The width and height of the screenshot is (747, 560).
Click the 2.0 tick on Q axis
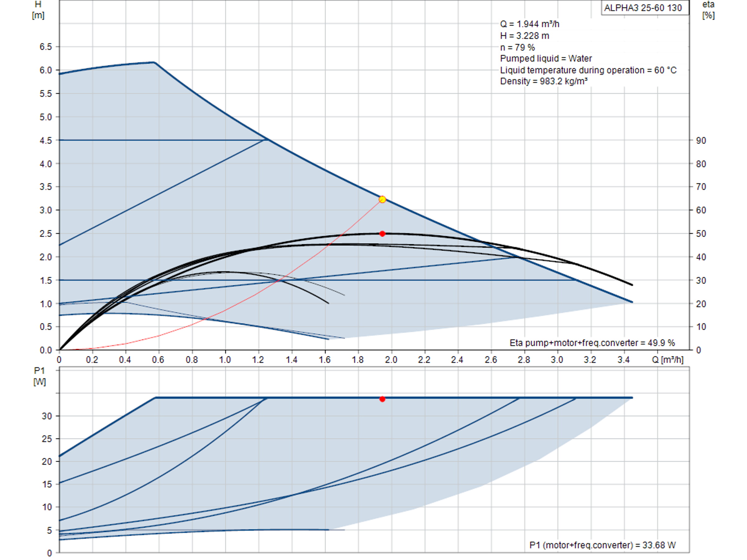[391, 360]
